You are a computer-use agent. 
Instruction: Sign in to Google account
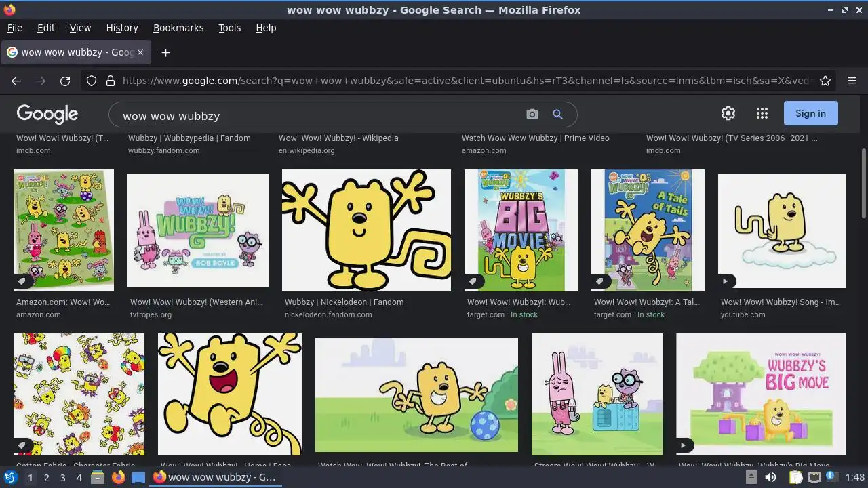(810, 113)
